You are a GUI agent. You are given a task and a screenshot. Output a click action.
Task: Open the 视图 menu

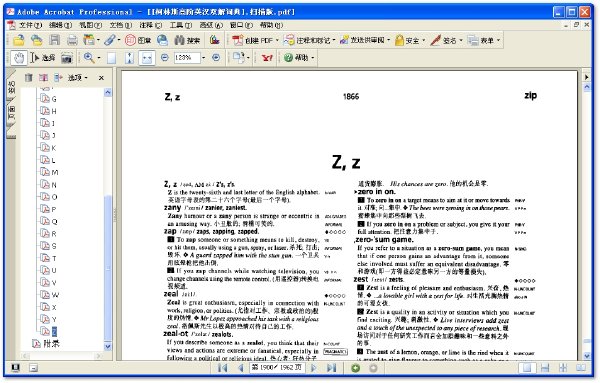(x=90, y=25)
